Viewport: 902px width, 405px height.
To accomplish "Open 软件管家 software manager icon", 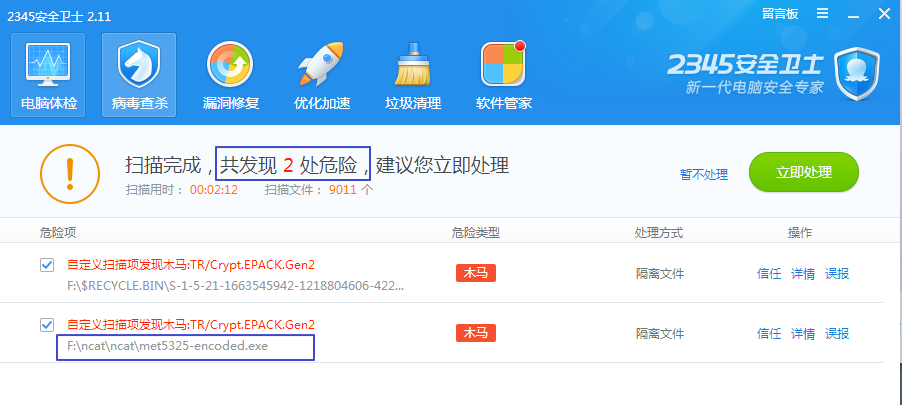I will [504, 75].
